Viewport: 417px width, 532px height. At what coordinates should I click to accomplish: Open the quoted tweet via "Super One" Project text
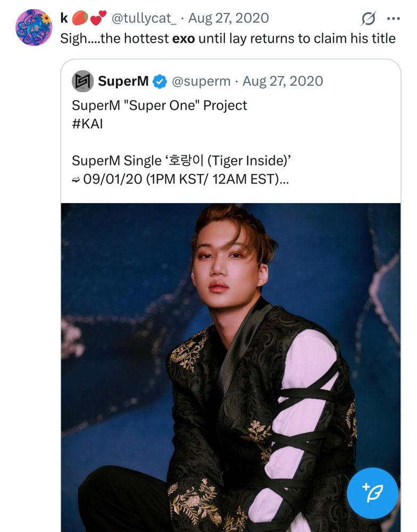160,105
